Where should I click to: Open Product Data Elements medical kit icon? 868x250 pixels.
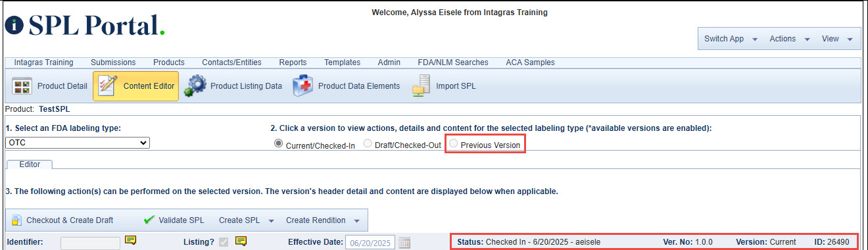pyautogui.click(x=302, y=86)
